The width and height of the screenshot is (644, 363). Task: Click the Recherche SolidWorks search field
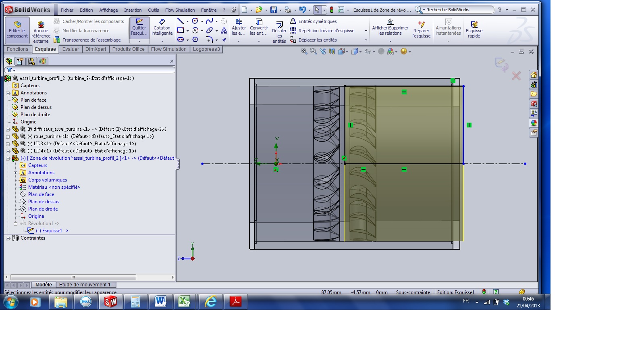coord(457,10)
